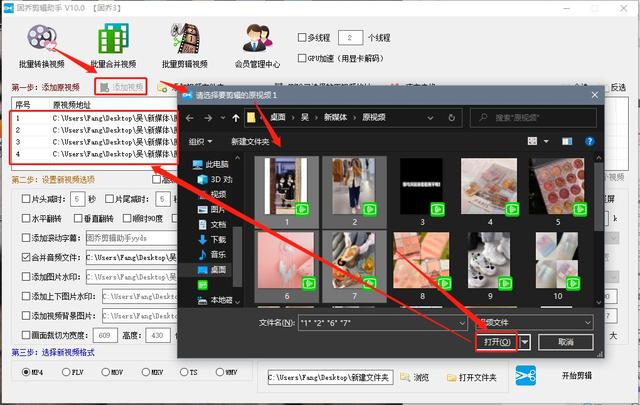Click the 打开(O) button
Screen dimensions: 640x405
[497, 342]
